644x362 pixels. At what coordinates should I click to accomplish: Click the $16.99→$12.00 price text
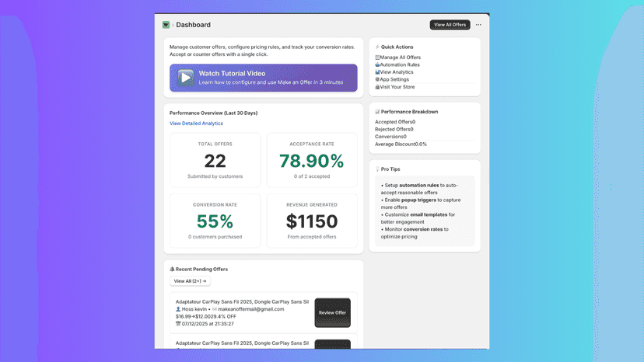pos(193,316)
